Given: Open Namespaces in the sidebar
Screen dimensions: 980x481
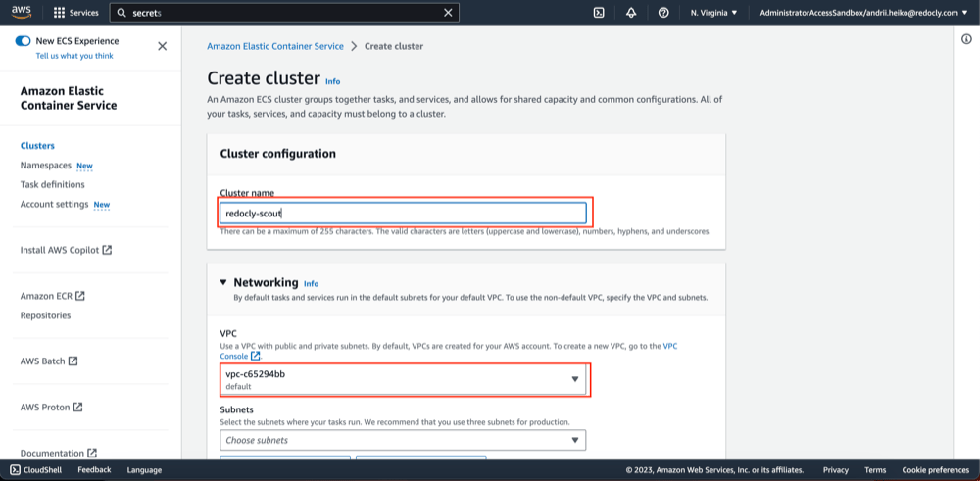Looking at the screenshot, I should click(46, 166).
